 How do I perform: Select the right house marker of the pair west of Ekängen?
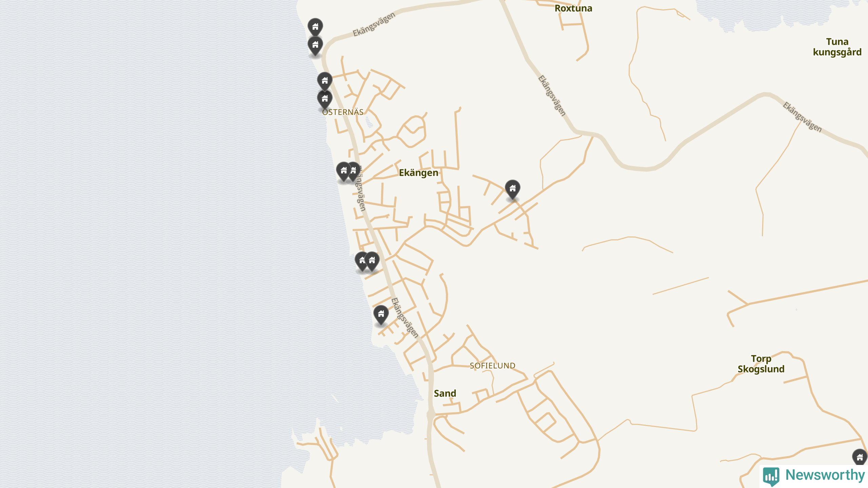(354, 171)
